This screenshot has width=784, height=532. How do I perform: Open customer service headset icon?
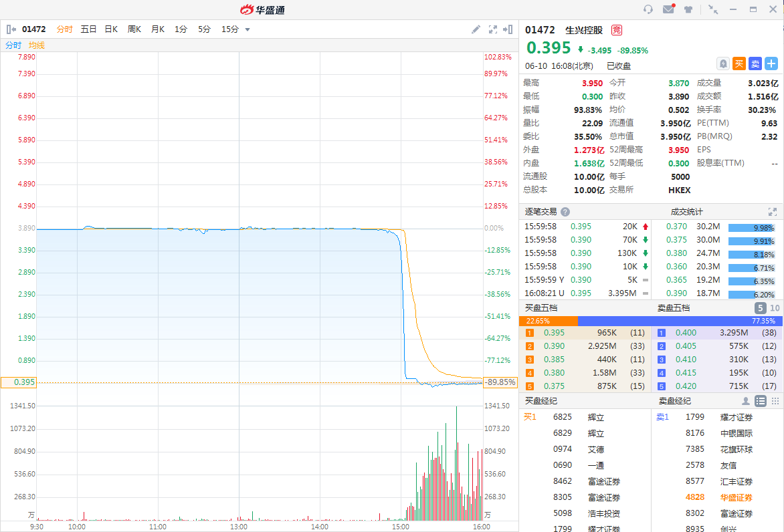[648, 9]
